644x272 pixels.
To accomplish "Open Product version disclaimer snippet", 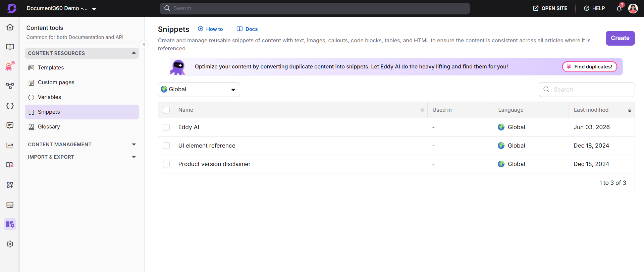I will tap(214, 164).
